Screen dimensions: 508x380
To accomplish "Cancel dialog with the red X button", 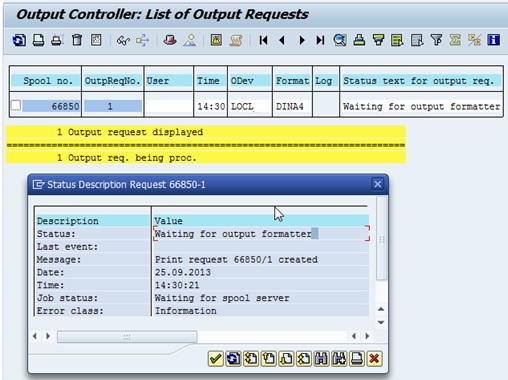I will (374, 359).
